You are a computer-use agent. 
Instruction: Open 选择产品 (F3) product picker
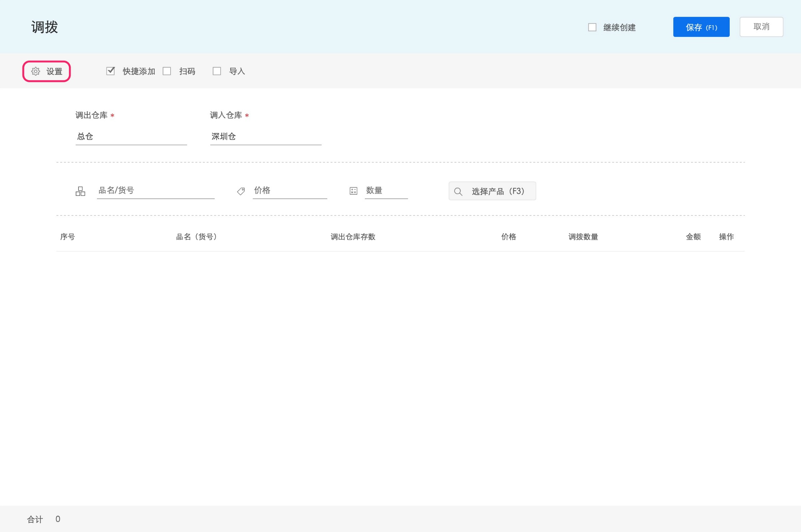(x=492, y=191)
